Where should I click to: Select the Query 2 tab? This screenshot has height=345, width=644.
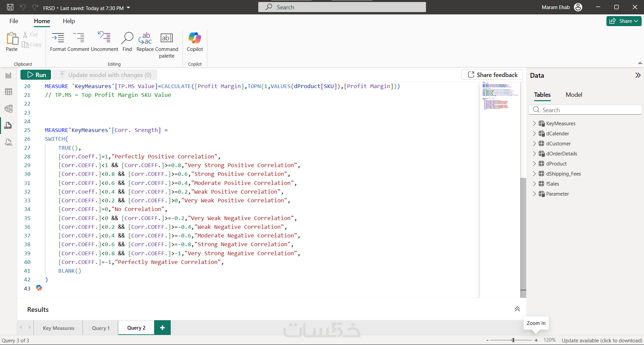136,328
